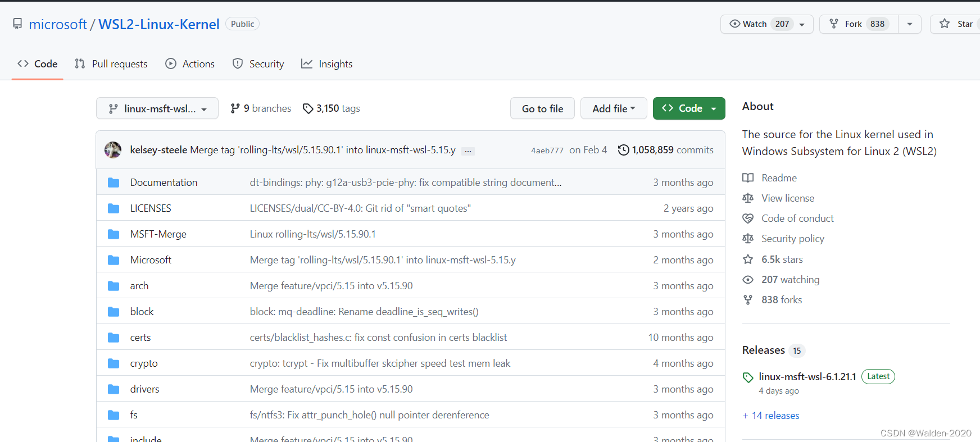Switch to the Security tab

point(258,64)
